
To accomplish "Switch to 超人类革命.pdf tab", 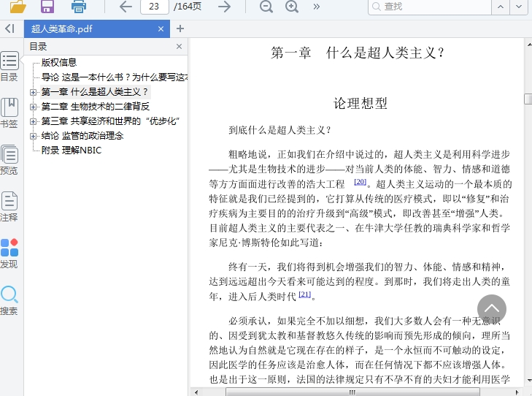I will pos(97,29).
